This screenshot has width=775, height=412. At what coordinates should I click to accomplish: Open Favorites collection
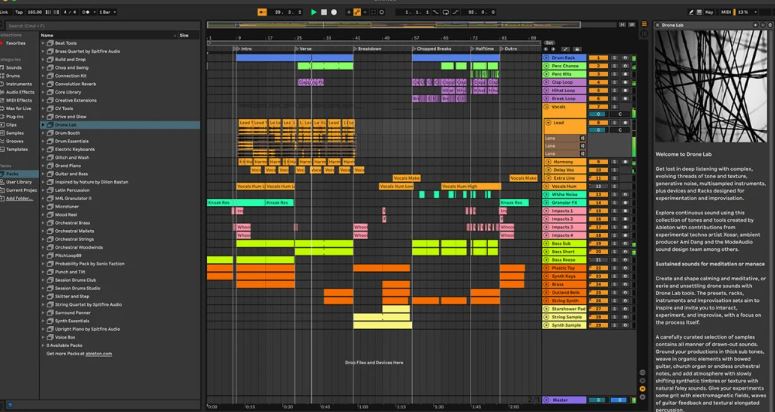click(15, 43)
